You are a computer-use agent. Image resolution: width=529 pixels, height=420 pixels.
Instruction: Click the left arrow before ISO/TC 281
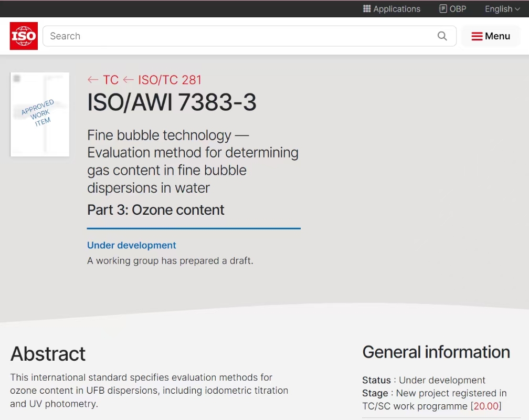tap(128, 80)
